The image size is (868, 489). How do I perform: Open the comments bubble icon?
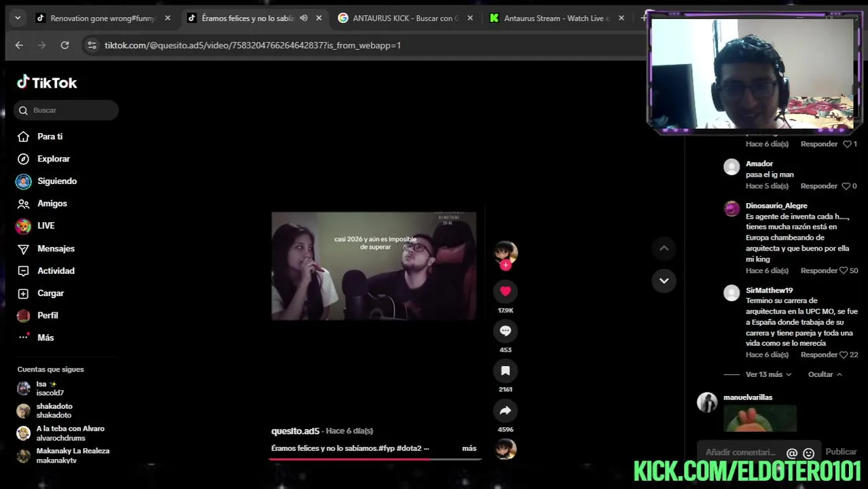pyautogui.click(x=505, y=331)
